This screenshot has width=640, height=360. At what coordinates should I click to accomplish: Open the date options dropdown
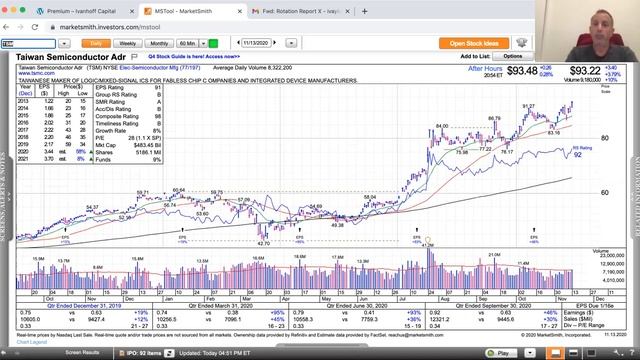coord(291,43)
